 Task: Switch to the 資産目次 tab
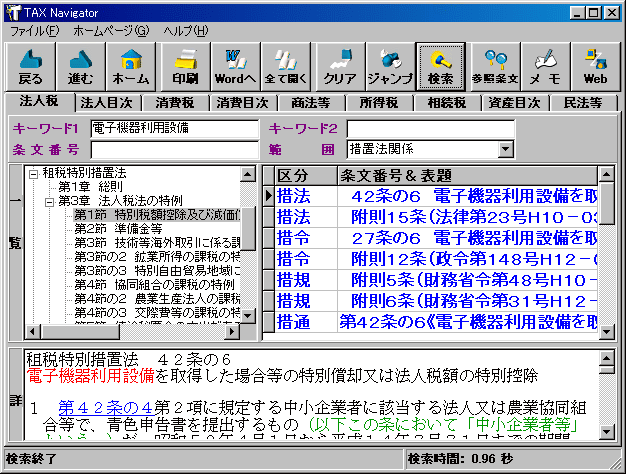[515, 103]
